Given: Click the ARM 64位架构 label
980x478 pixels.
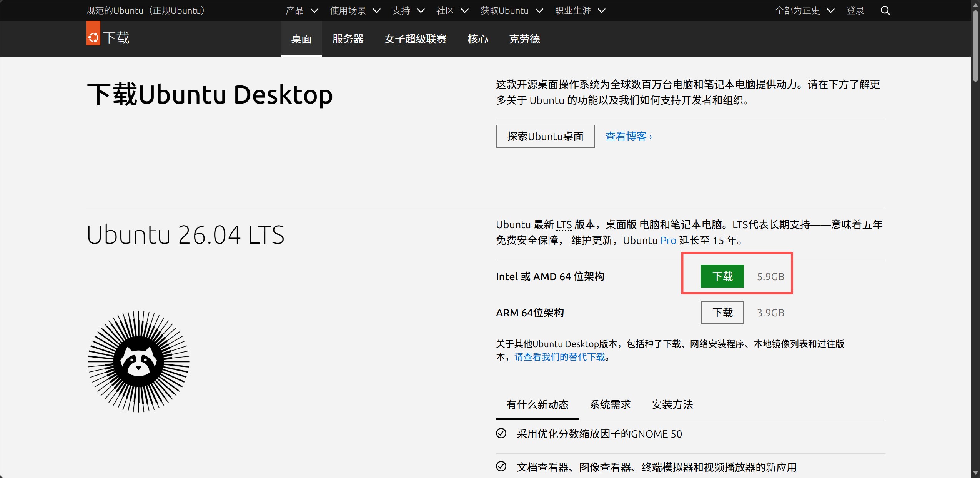Looking at the screenshot, I should (x=530, y=313).
